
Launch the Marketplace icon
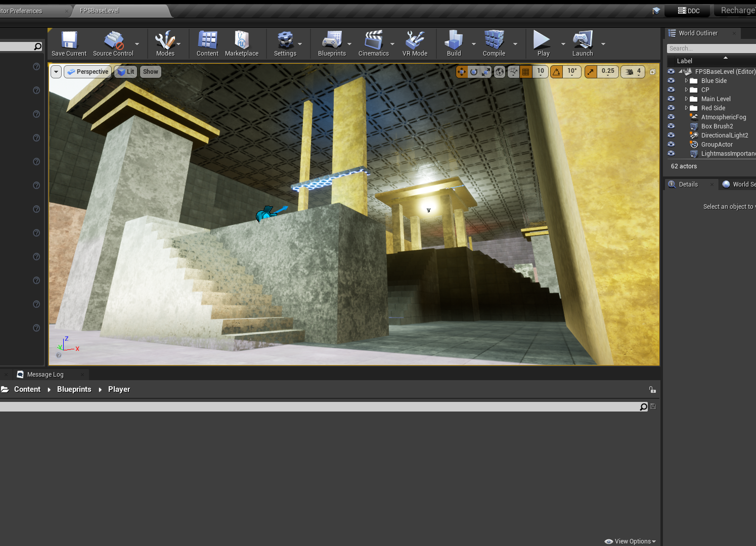(x=242, y=43)
